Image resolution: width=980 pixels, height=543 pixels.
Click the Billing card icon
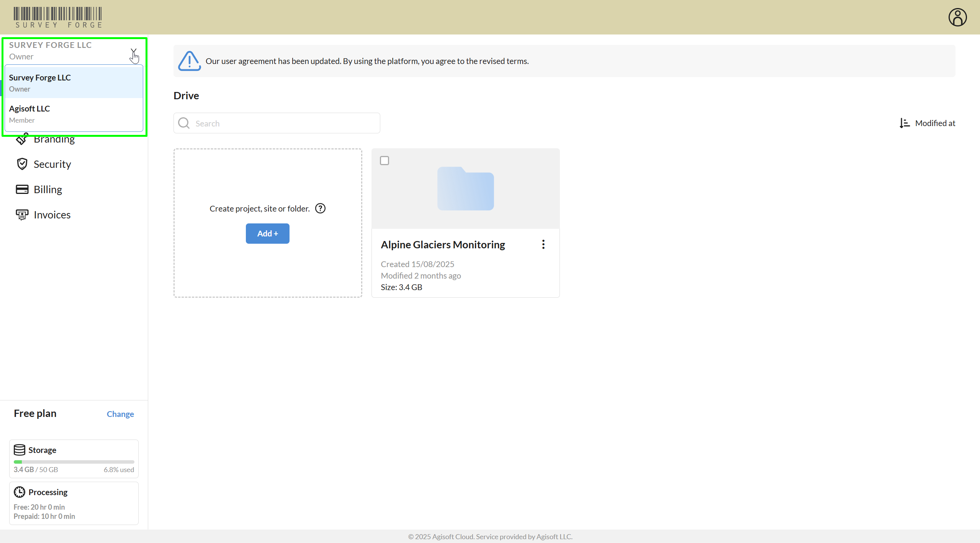pyautogui.click(x=22, y=189)
